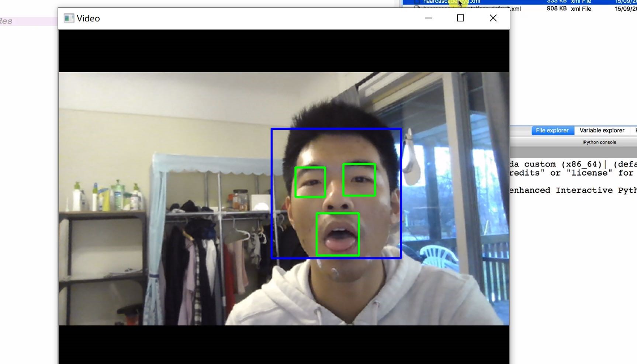Click the file icon of the second xml file
This screenshot has width=637, height=364.
(417, 8)
